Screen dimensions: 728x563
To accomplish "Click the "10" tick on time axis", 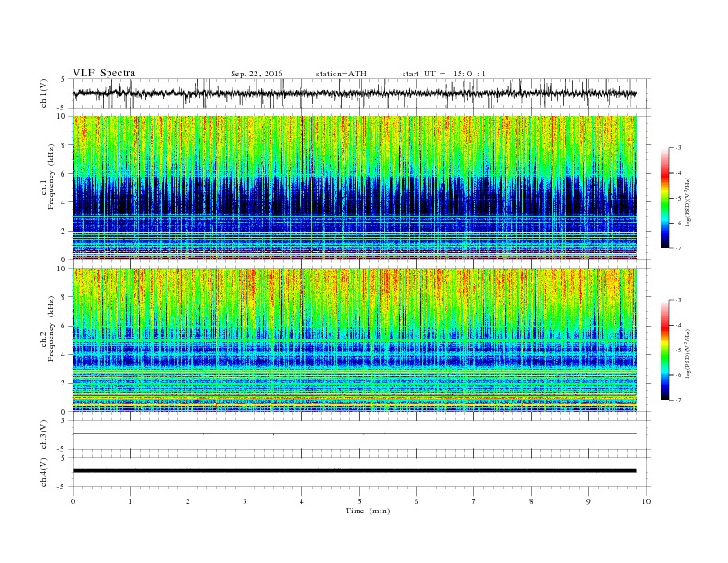I will (x=646, y=501).
